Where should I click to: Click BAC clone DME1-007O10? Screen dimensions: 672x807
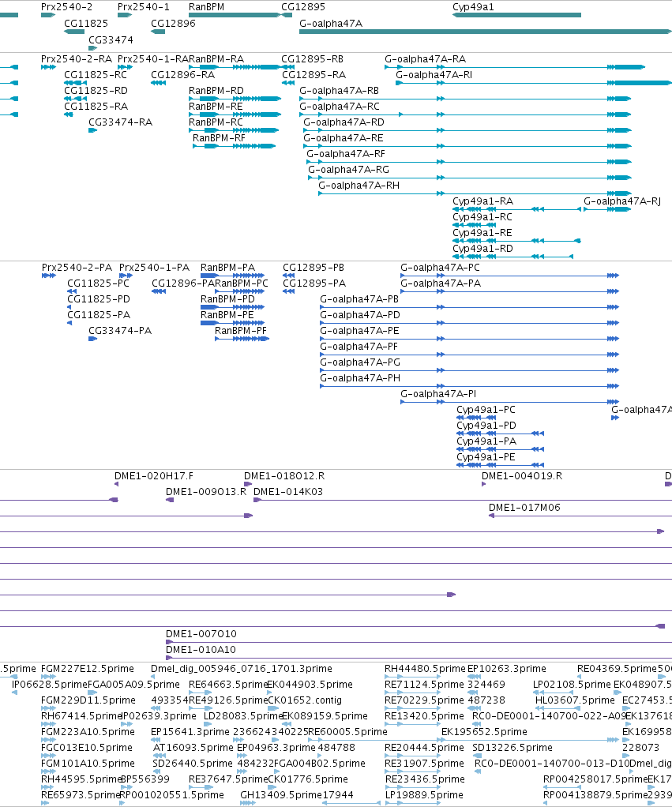[201, 634]
